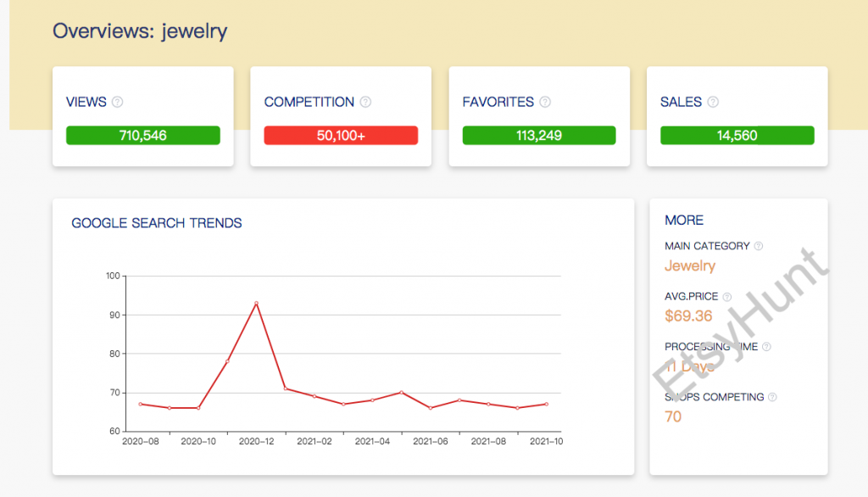Click the GOOGLE SEARCH TRENDS heading
This screenshot has height=497, width=868.
click(x=157, y=223)
